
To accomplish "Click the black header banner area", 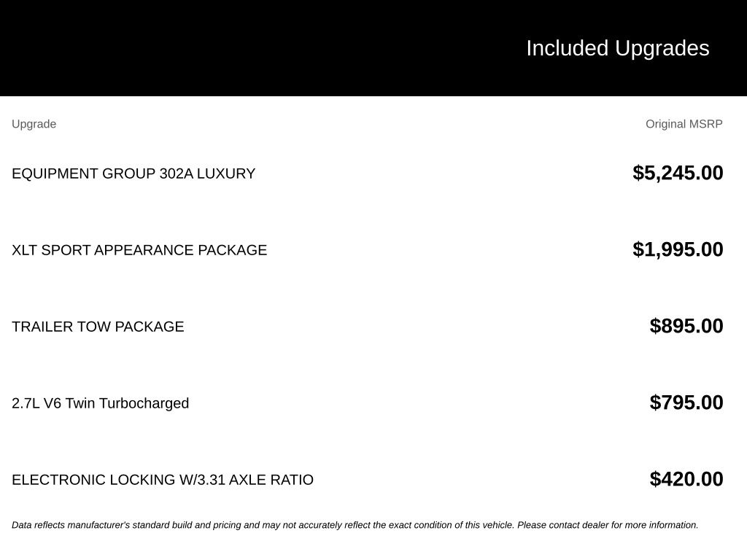I will 373,47.
